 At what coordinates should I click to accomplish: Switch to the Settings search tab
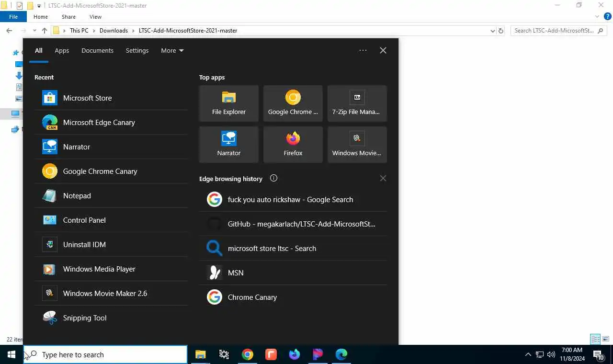pos(137,50)
